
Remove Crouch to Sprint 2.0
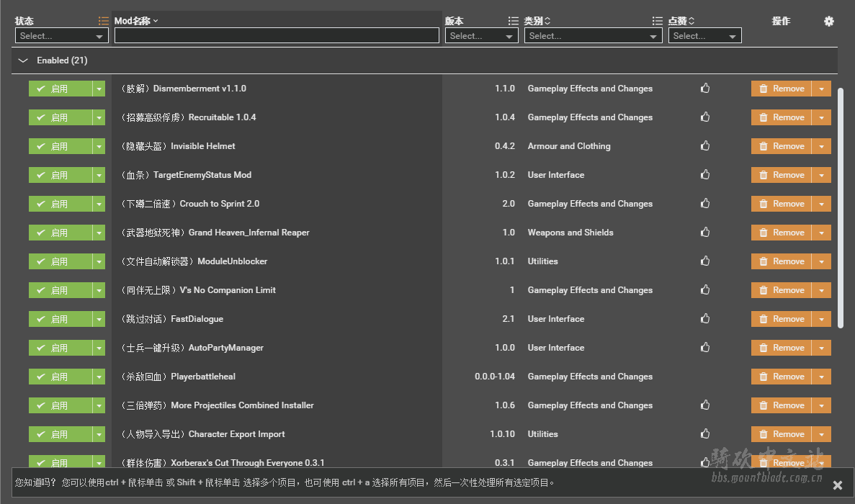point(781,204)
